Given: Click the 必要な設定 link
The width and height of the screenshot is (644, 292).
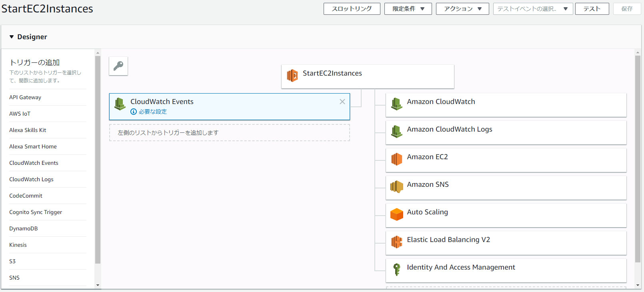Looking at the screenshot, I should tap(153, 112).
